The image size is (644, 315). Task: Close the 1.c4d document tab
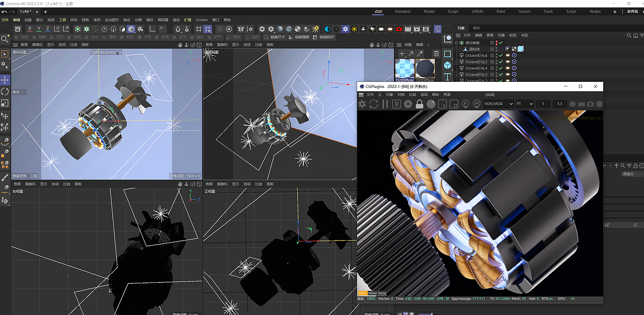pos(37,12)
